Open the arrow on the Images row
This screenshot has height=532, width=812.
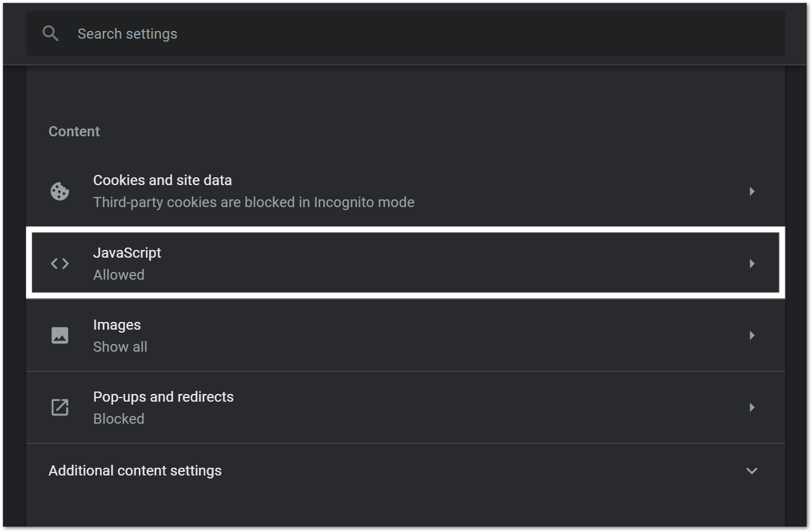click(x=752, y=336)
